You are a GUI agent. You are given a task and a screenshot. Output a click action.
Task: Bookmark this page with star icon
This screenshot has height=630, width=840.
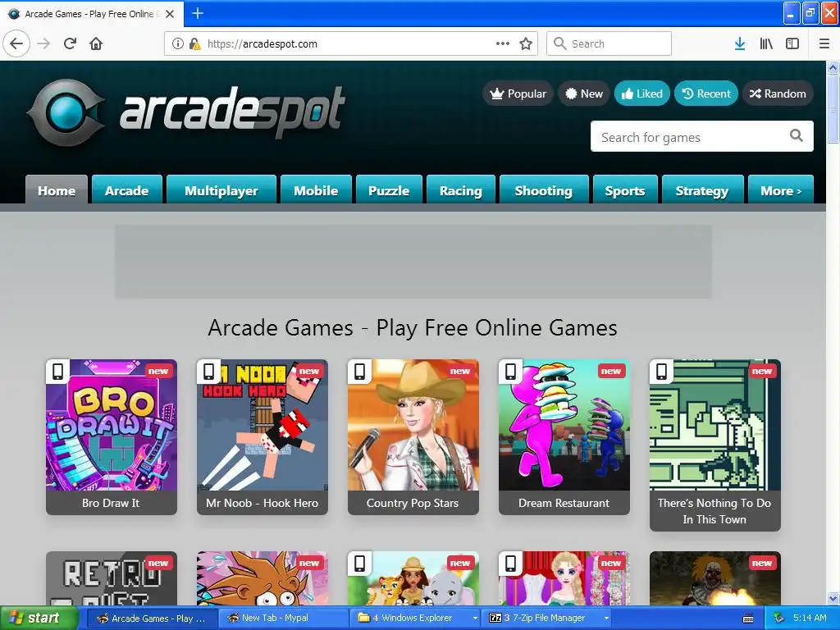coord(526,44)
